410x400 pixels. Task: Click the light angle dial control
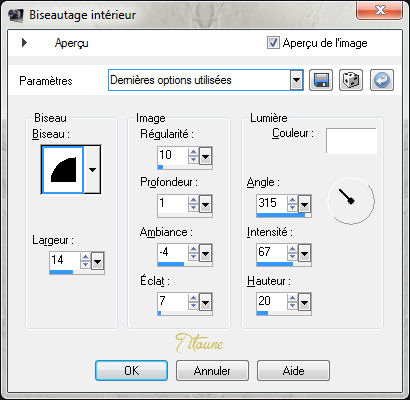[351, 201]
